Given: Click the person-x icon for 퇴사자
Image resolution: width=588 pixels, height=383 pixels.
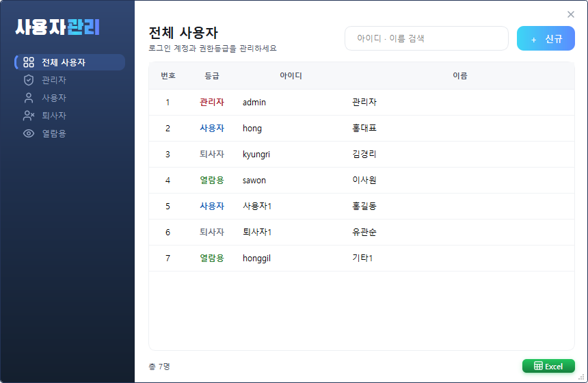Looking at the screenshot, I should click(29, 116).
